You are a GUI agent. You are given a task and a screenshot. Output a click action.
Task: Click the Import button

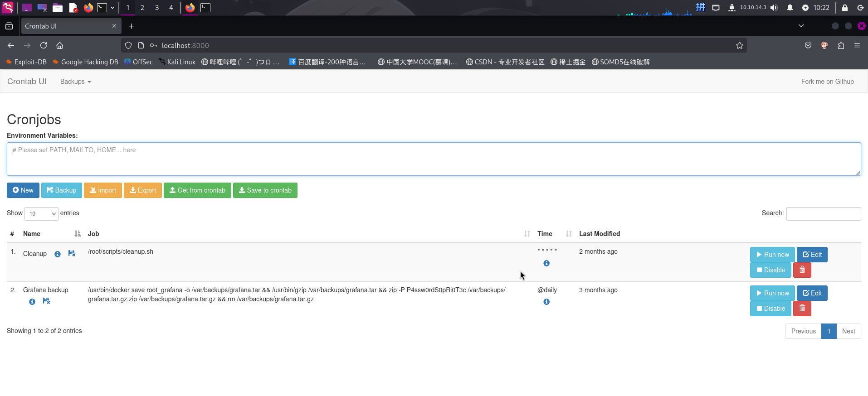tap(103, 190)
